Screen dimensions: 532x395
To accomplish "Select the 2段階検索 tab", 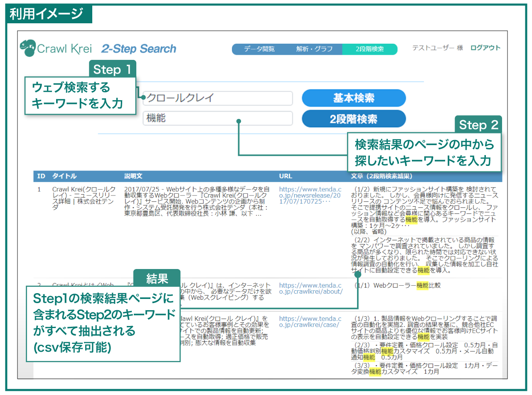I will click(x=369, y=49).
